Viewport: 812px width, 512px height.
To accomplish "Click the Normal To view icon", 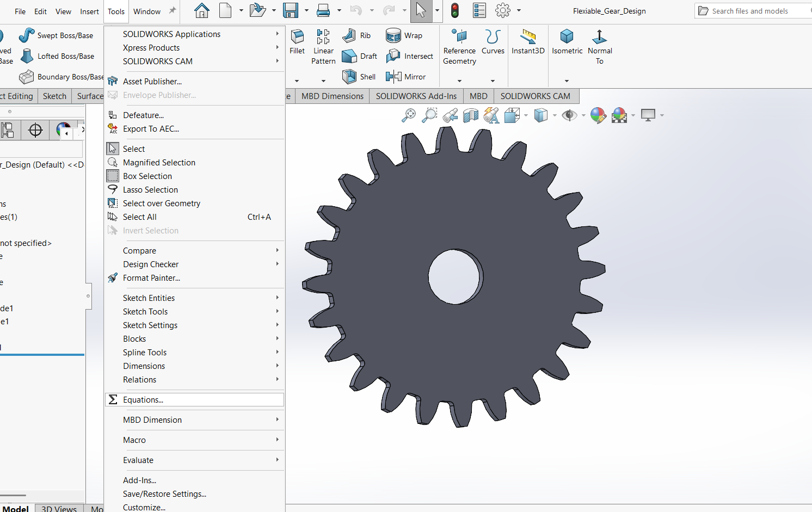I will 600,47.
